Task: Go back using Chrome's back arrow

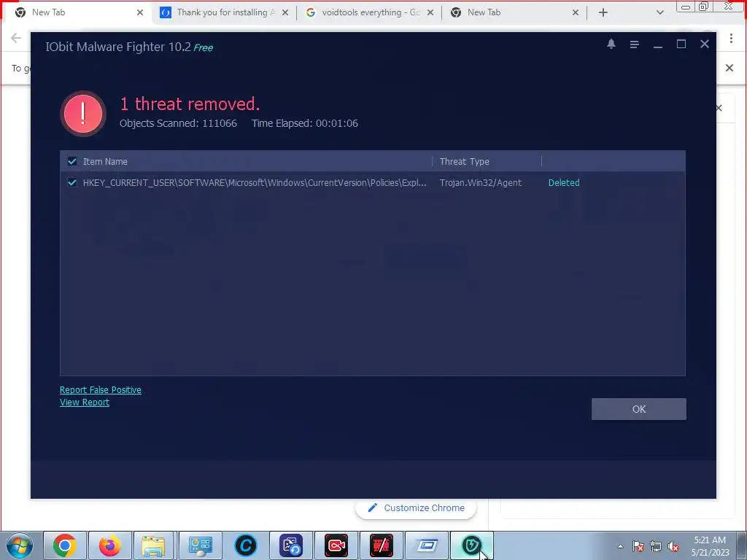Action: 16,38
